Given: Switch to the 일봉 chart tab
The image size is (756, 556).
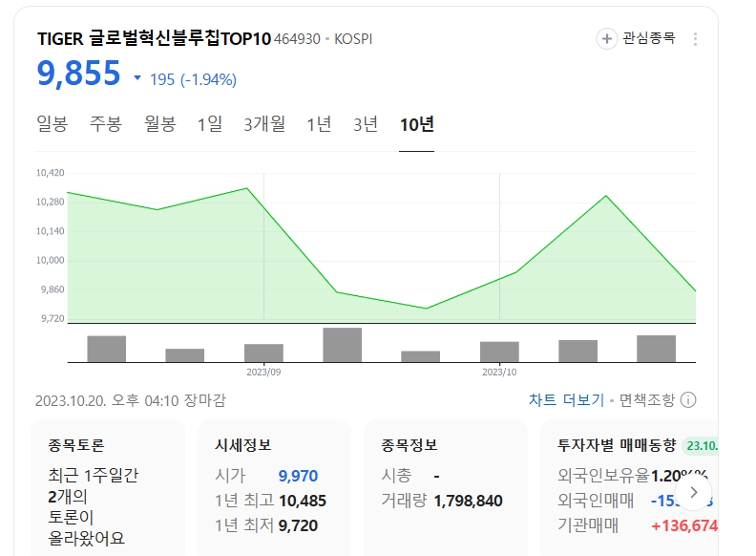Looking at the screenshot, I should coord(52,124).
